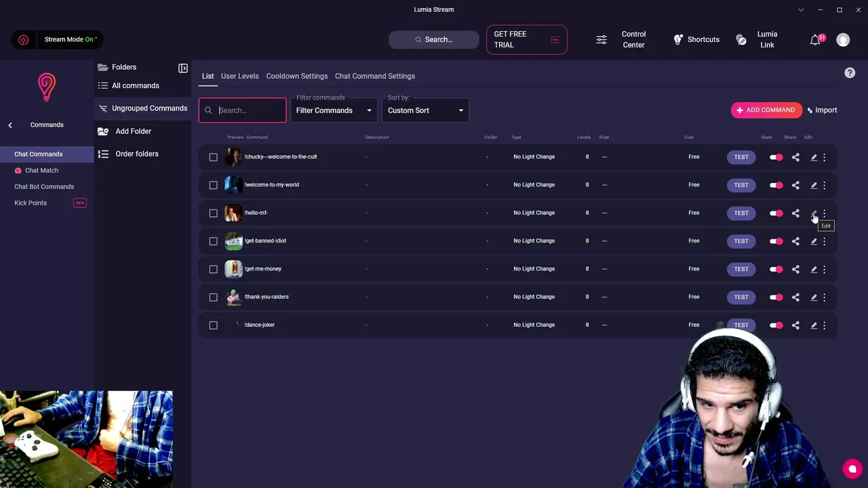
Task: Collapse the Folders side panel
Action: click(x=183, y=68)
